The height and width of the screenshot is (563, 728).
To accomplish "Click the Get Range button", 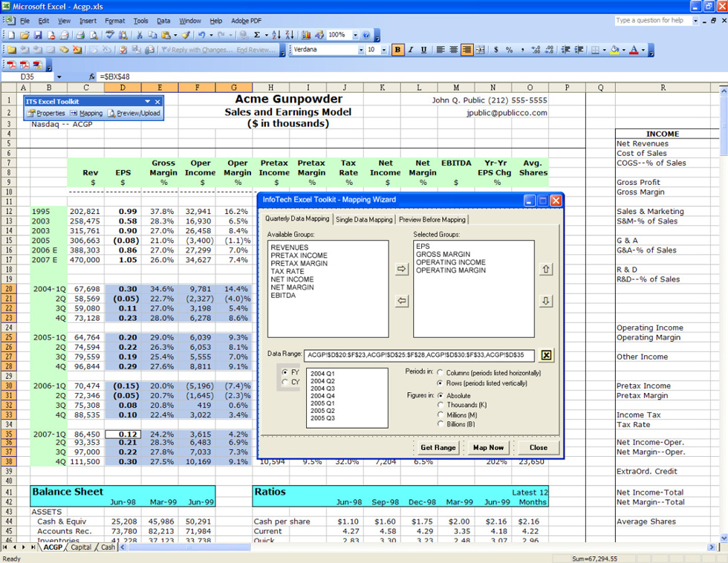I will 438,447.
